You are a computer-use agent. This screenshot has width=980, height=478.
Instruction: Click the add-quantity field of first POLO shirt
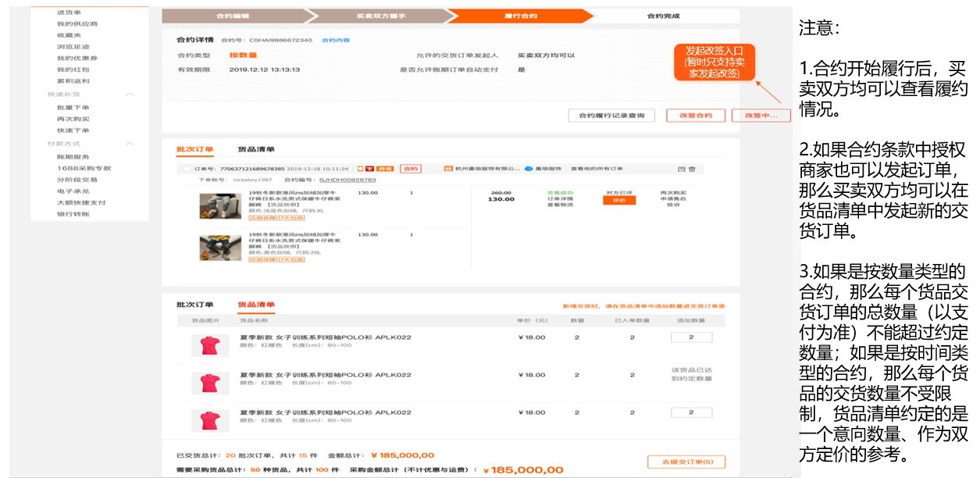coord(690,337)
